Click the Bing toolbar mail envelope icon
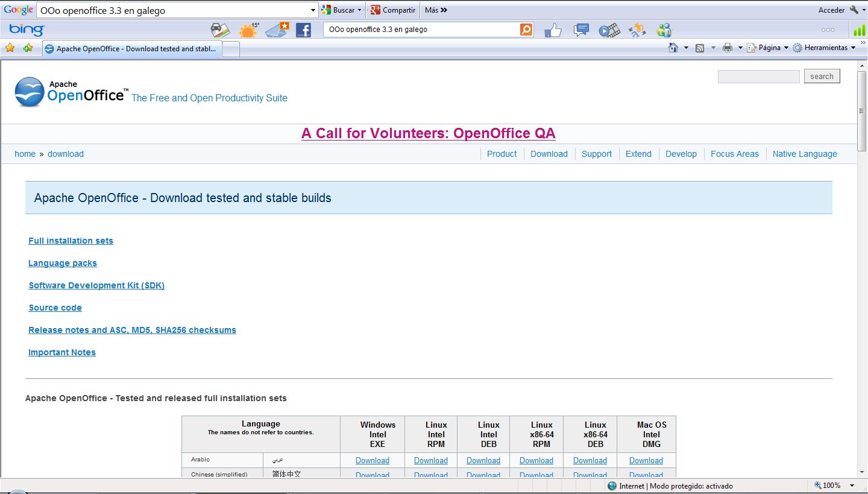Viewport: 868px width, 494px height. click(x=277, y=30)
